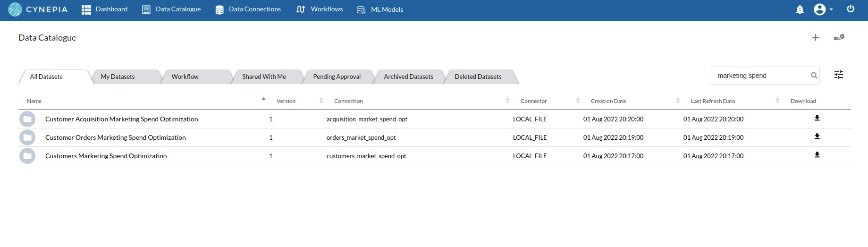868x247 pixels.
Task: Open the Pending Approval tab
Action: pyautogui.click(x=337, y=77)
